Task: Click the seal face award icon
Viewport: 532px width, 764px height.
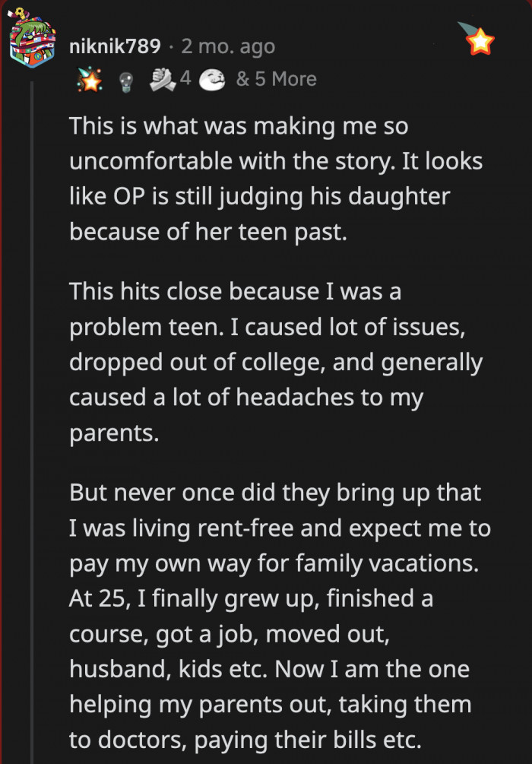Action: tap(214, 78)
